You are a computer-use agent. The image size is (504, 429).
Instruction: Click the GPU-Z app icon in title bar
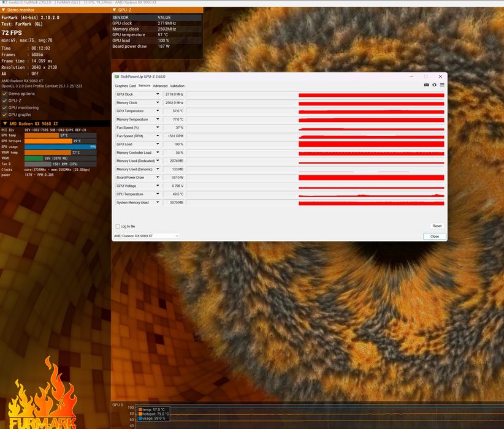(x=116, y=77)
